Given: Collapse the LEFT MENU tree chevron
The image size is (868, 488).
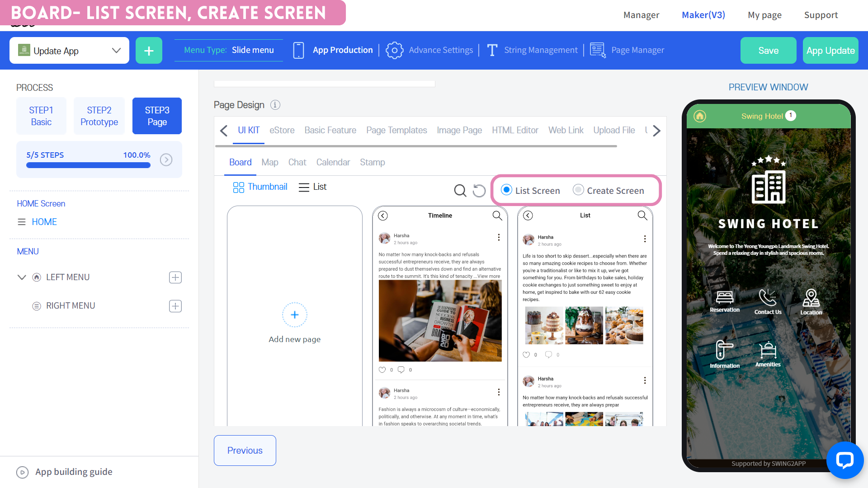Looking at the screenshot, I should (x=22, y=277).
